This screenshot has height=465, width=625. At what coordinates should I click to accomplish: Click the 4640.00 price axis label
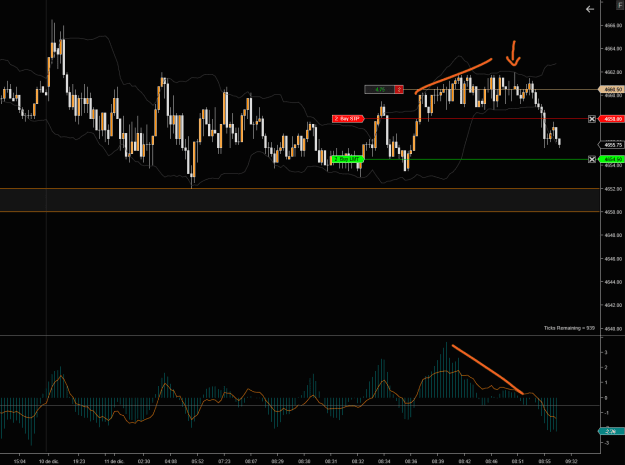613,329
